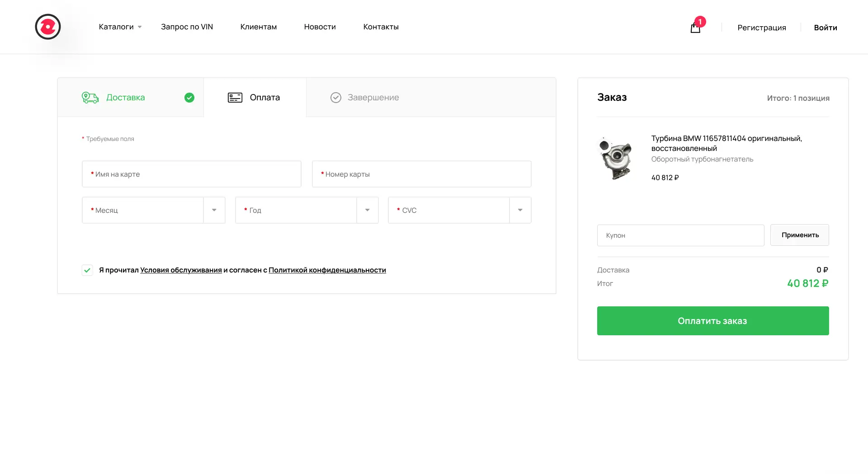
Task: Click the Оплатить заказ button
Action: click(x=713, y=321)
